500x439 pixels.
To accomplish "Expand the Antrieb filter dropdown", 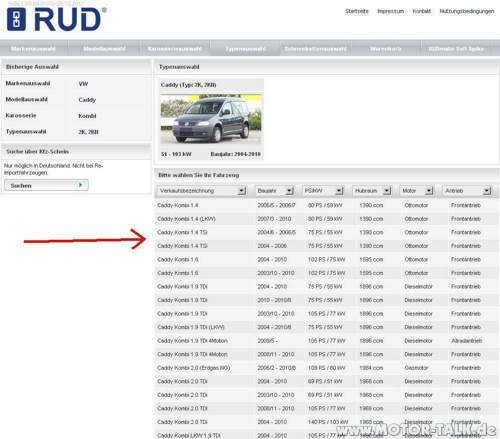I will [x=467, y=191].
